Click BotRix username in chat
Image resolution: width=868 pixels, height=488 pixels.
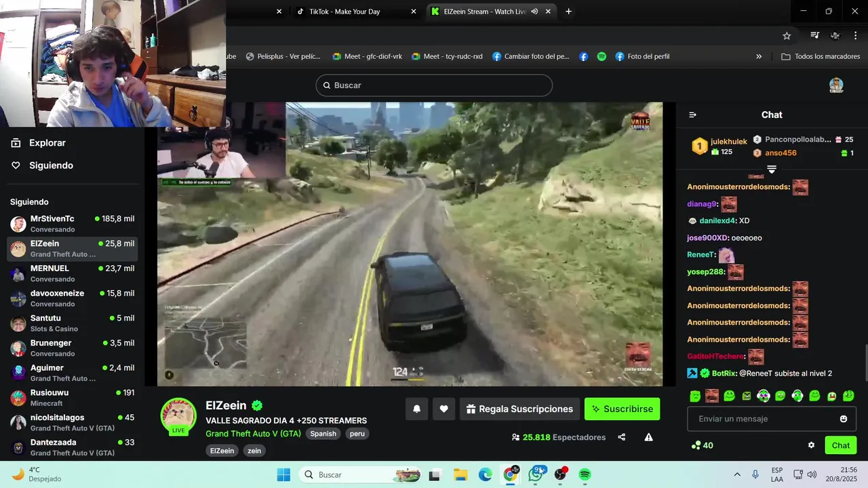[724, 373]
